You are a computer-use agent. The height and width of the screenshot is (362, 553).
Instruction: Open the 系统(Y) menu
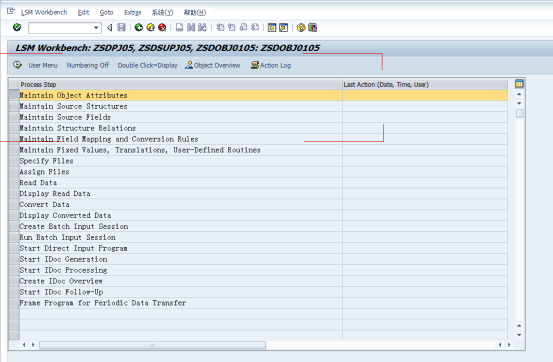tap(163, 12)
